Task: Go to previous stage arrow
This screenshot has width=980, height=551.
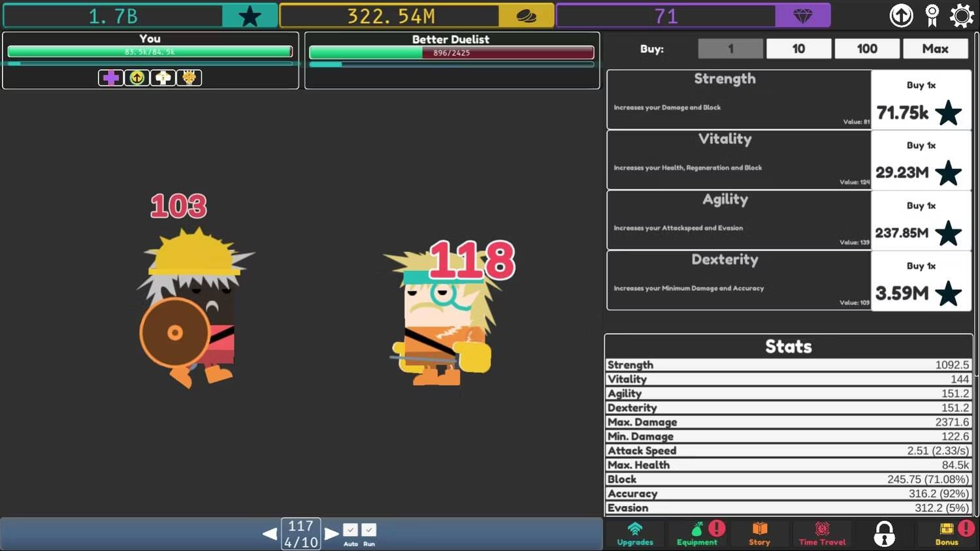Action: 269,533
